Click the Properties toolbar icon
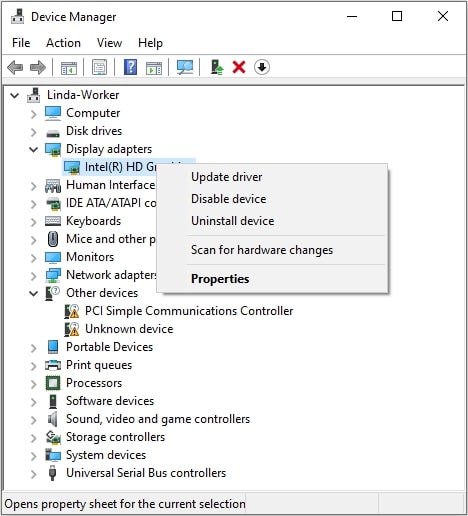The width and height of the screenshot is (468, 516). (x=99, y=67)
